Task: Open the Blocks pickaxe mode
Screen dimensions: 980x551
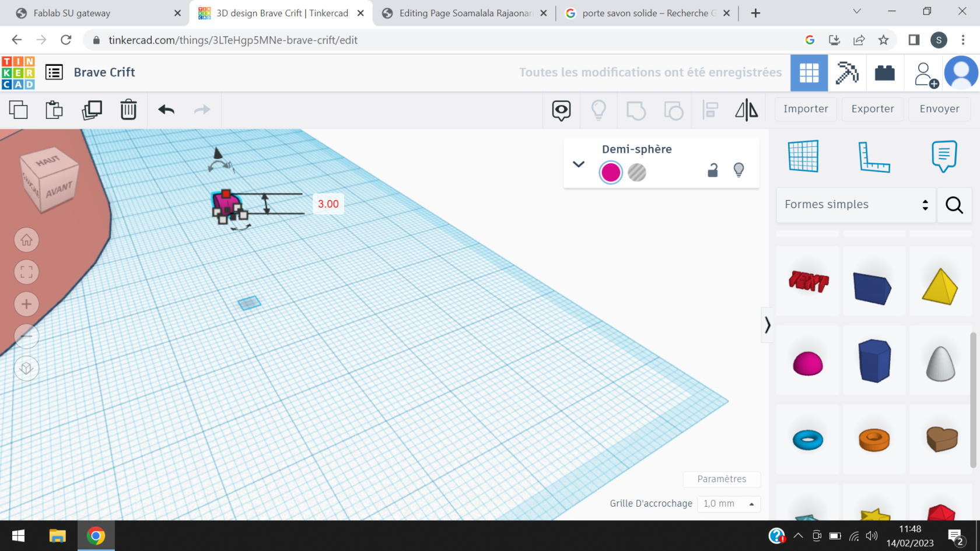Action: 847,73
